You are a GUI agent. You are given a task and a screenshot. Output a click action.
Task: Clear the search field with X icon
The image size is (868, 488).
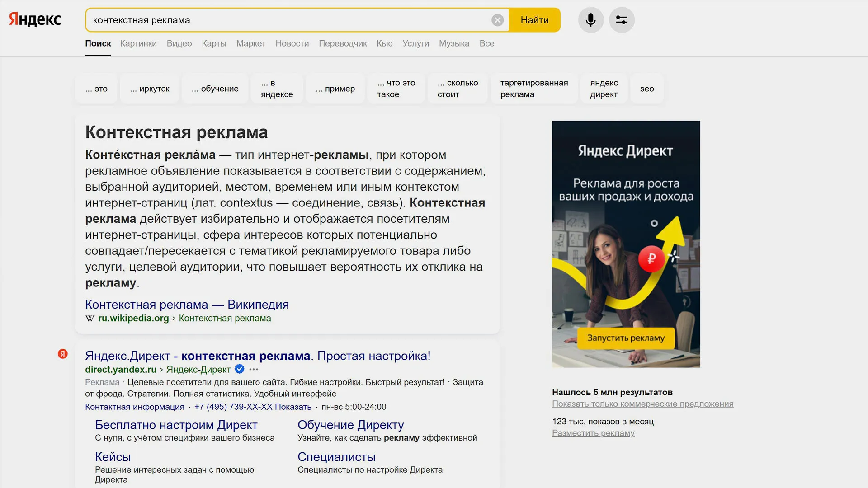click(x=497, y=20)
